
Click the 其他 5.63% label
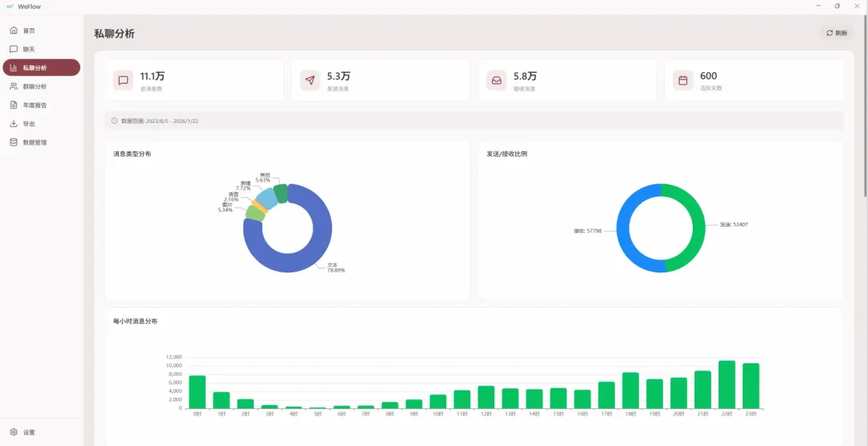coord(263,178)
